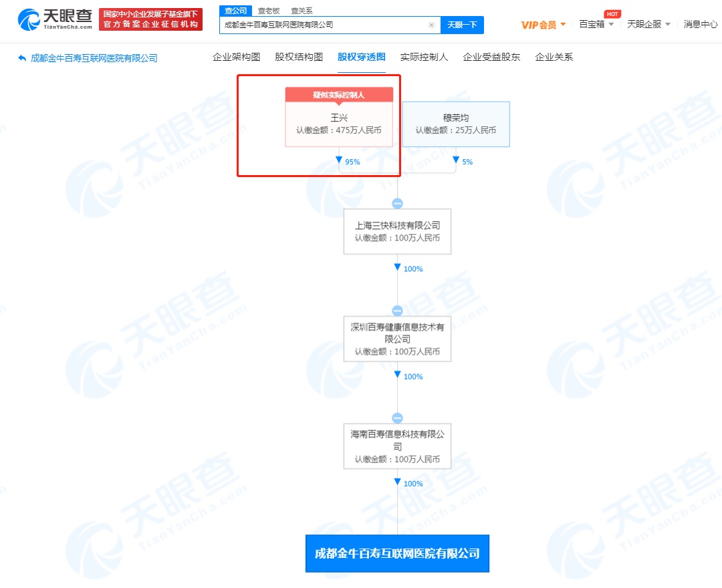722x588 pixels.
Task: Click the TianYanCha logo
Action: click(55, 19)
